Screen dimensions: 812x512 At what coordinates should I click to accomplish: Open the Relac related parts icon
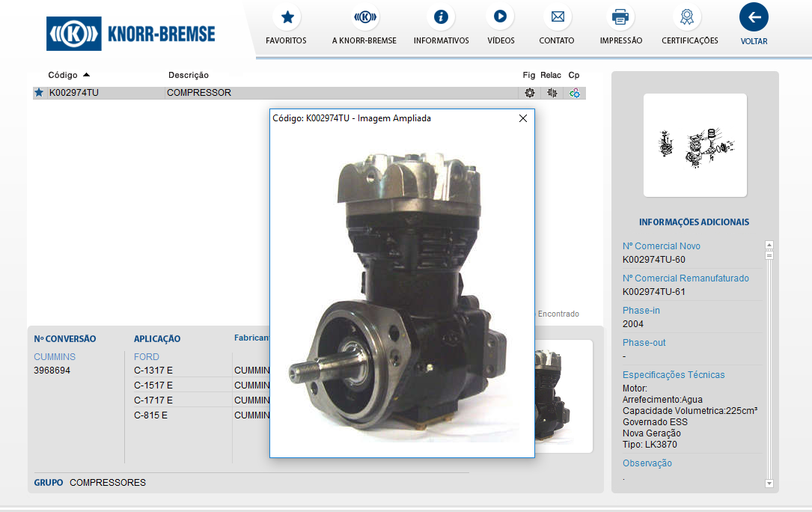pos(552,93)
